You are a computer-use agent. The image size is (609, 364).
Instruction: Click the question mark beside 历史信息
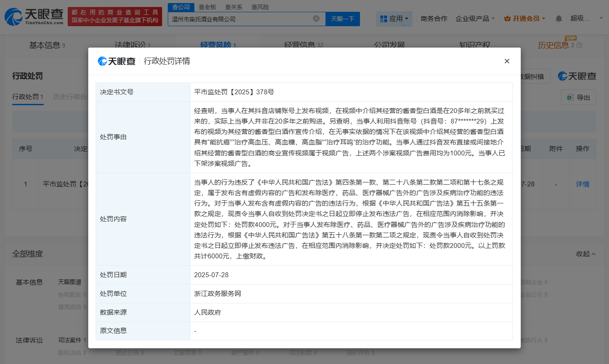pos(578,45)
